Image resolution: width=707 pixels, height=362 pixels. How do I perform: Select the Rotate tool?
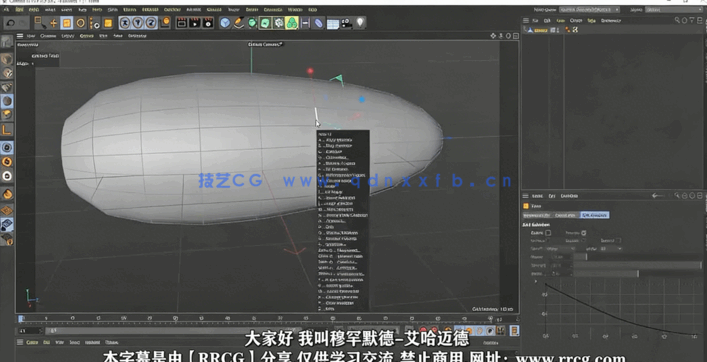click(x=80, y=23)
